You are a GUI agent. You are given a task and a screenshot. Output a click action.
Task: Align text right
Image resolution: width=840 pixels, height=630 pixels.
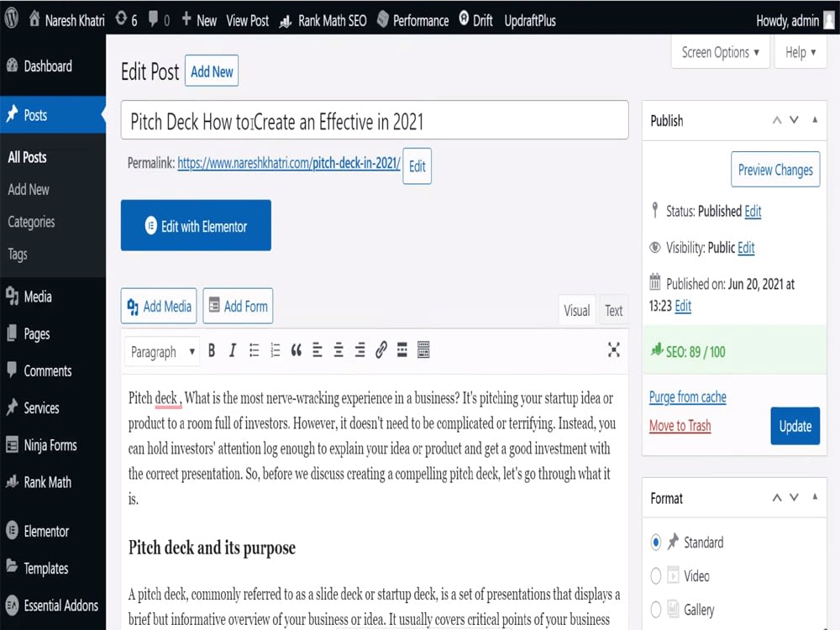pos(360,350)
